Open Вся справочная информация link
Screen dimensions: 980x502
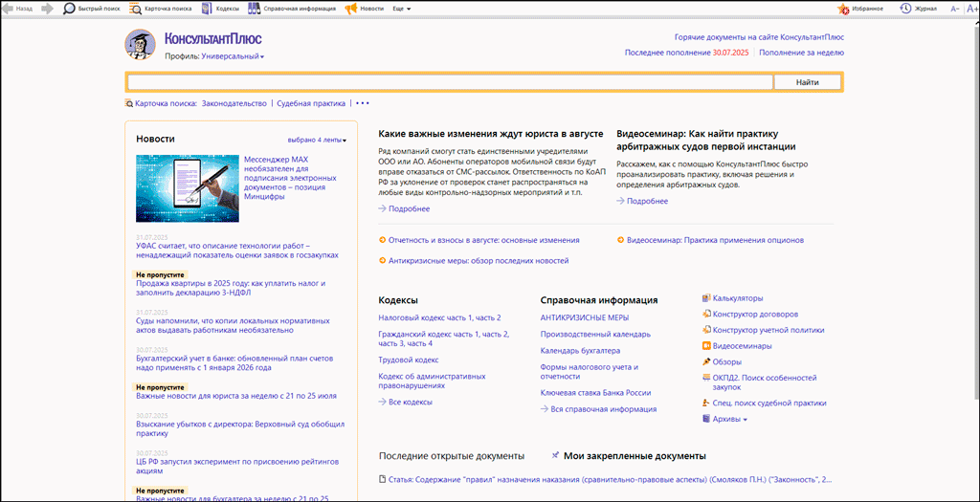pyautogui.click(x=603, y=409)
